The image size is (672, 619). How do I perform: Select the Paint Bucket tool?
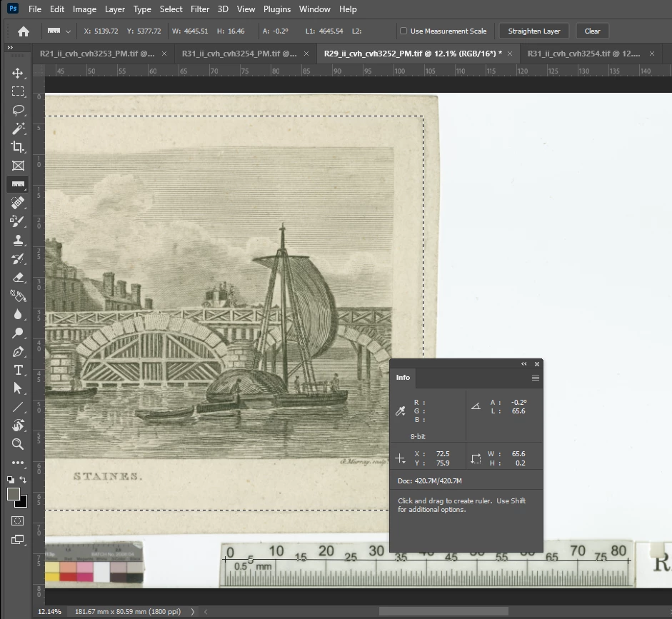click(18, 296)
